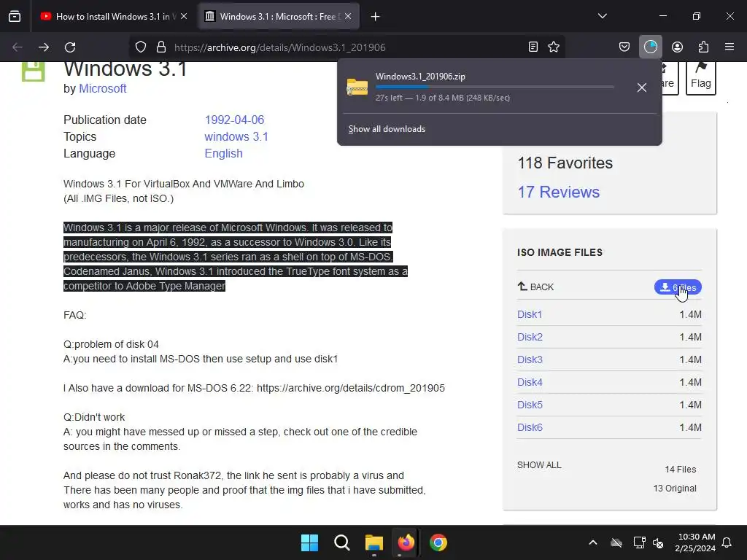Close the Windows 3.1 archive tab
This screenshot has width=747, height=560.
(x=348, y=16)
